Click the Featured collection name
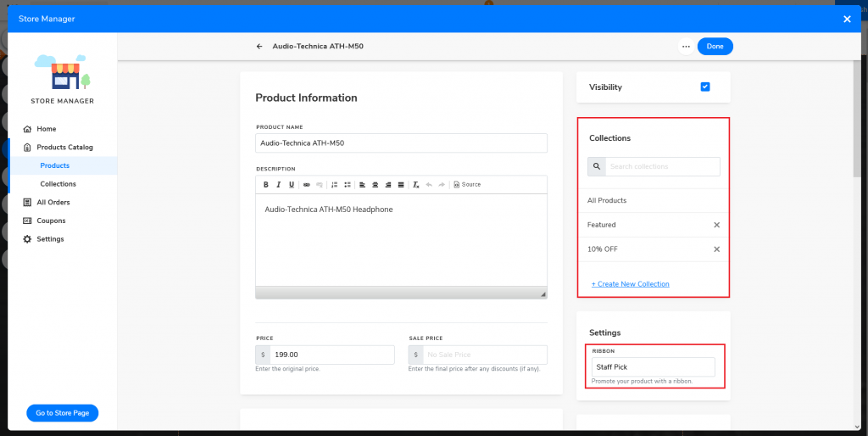 click(601, 225)
